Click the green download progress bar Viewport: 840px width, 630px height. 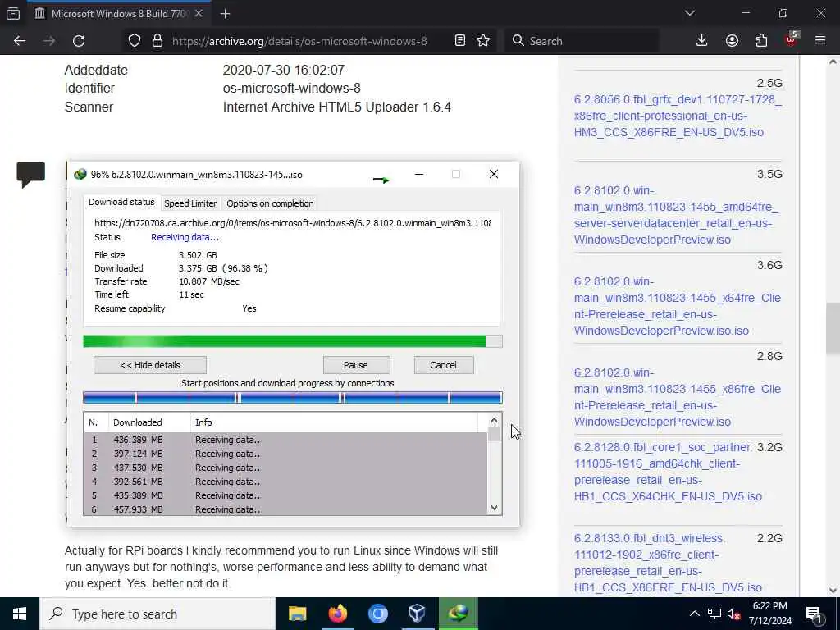293,341
